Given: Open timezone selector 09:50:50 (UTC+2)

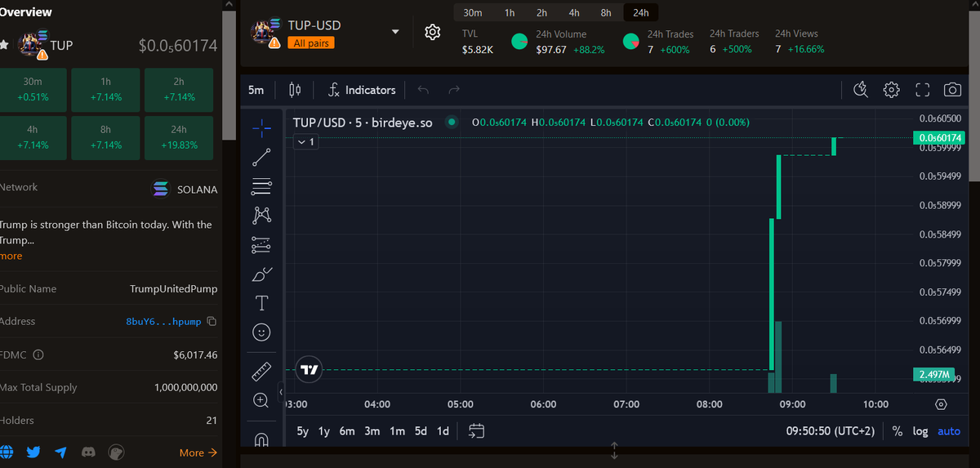Looking at the screenshot, I should 831,431.
